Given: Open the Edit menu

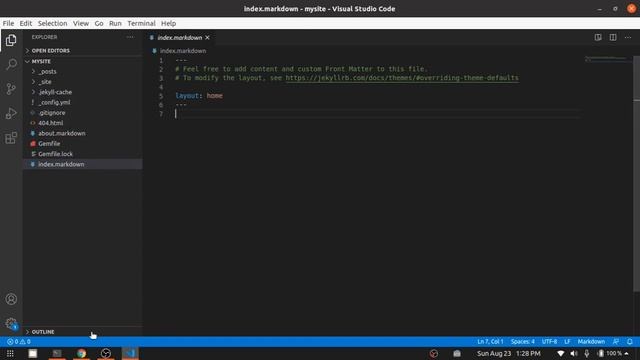Looking at the screenshot, I should click(x=26, y=23).
